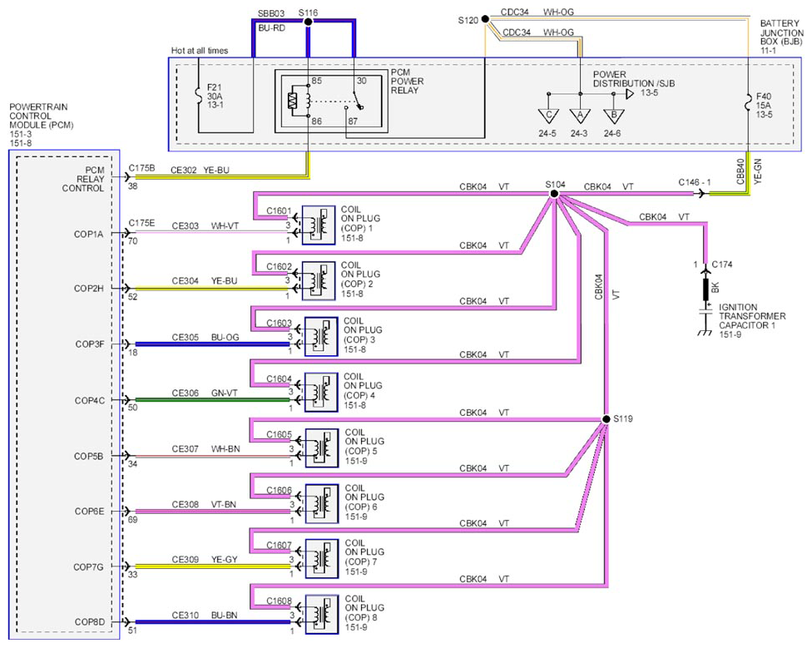Viewport: 812px width, 648px height.
Task: Select the S104 splice dot
Action: (x=554, y=194)
